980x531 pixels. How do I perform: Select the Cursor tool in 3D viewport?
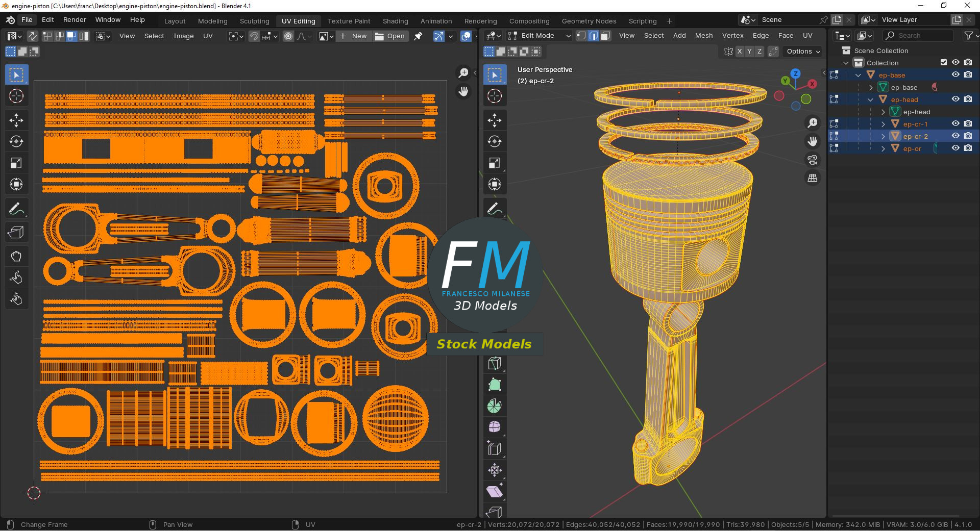494,96
